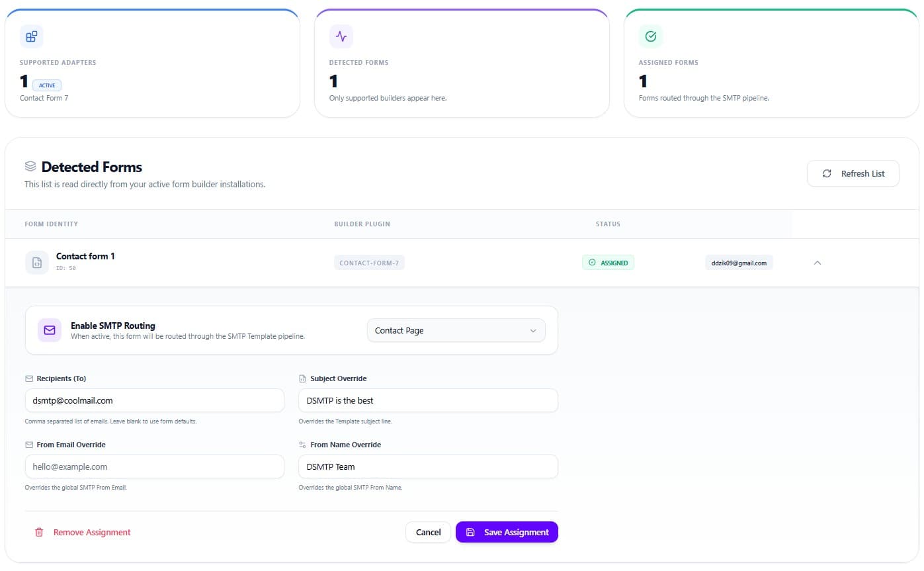Image resolution: width=924 pixels, height=571 pixels.
Task: Click the ddzik09@gmail.com email tag
Action: point(739,263)
